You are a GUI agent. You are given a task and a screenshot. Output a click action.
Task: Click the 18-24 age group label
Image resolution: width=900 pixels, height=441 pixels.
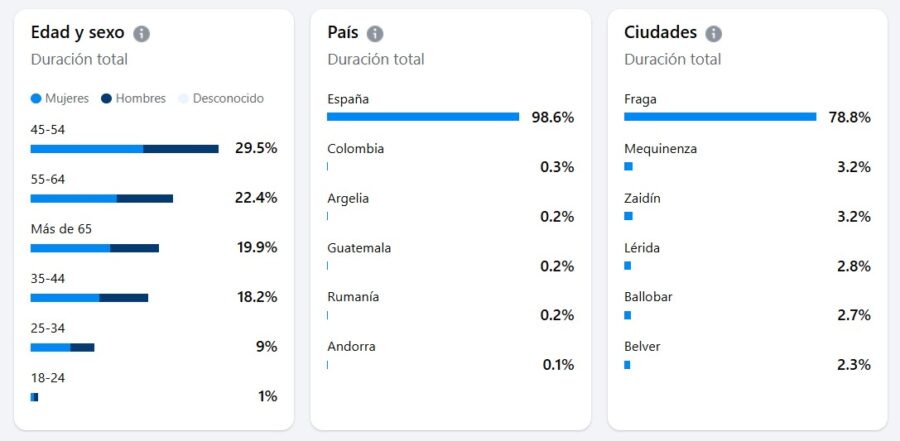[x=47, y=378]
